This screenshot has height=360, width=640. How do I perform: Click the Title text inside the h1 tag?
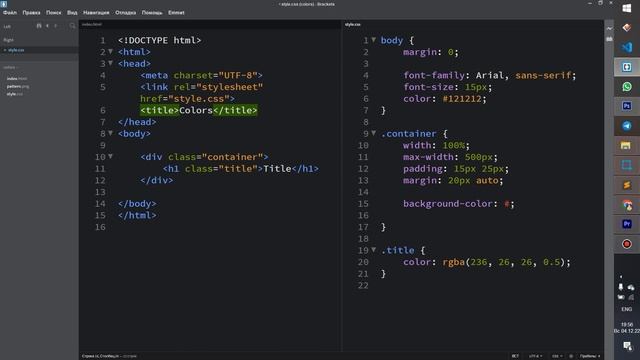[277, 169]
